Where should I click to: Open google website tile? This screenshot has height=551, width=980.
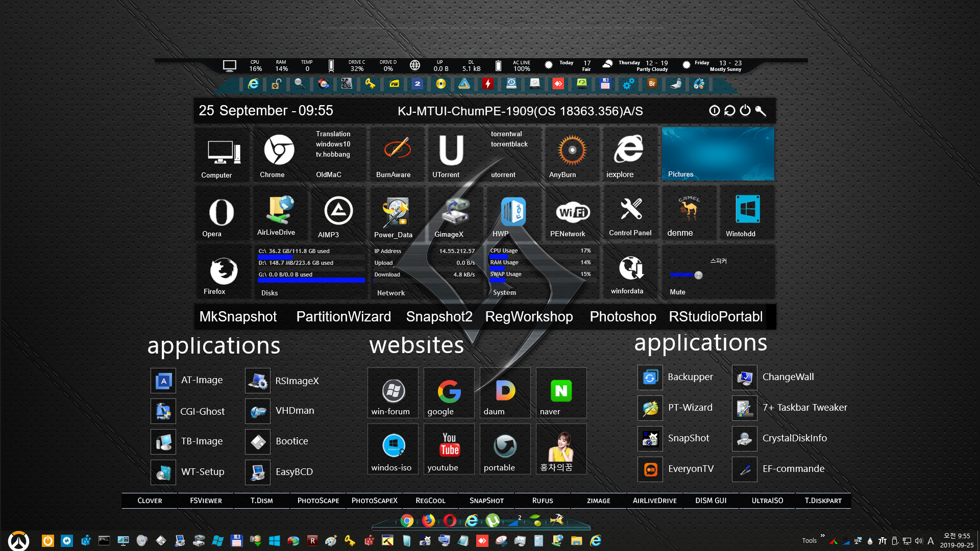[449, 393]
